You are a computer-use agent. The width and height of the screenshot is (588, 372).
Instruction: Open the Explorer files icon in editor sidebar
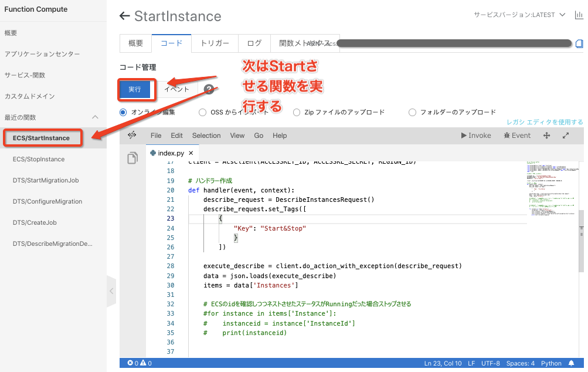[132, 158]
